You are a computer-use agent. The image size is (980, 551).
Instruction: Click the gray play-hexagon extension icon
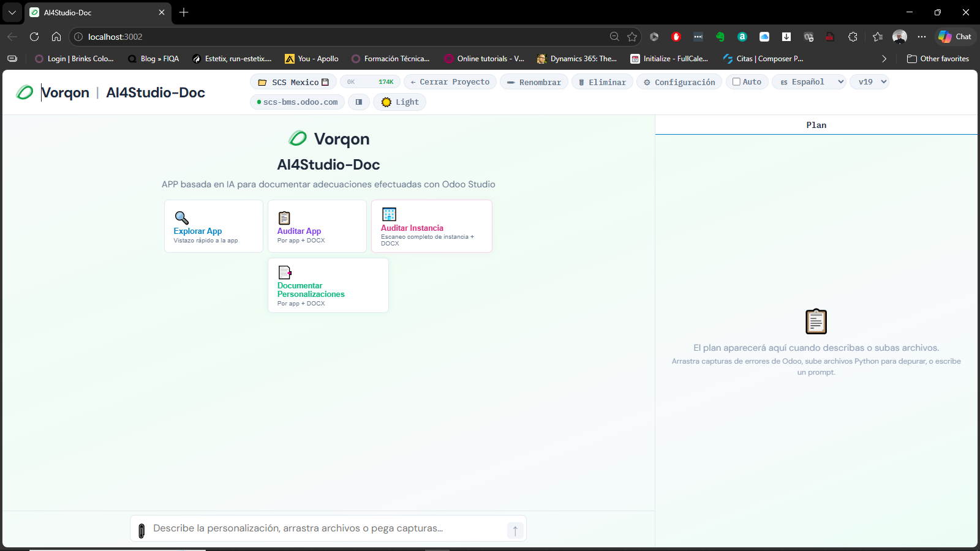[x=654, y=37]
